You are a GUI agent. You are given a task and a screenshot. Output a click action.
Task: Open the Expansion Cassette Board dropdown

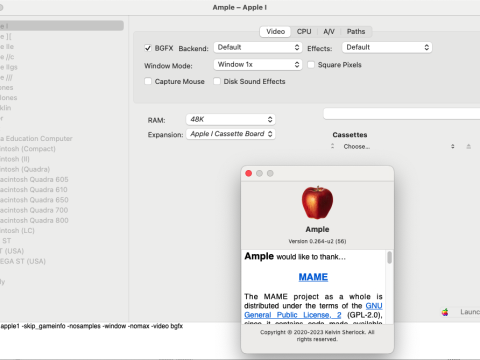pyautogui.click(x=231, y=134)
